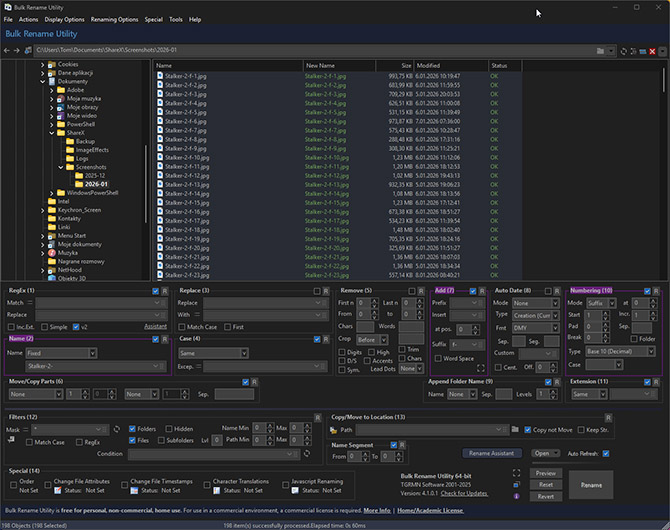Click the Change File Timestamps status icon

[x=136, y=489]
